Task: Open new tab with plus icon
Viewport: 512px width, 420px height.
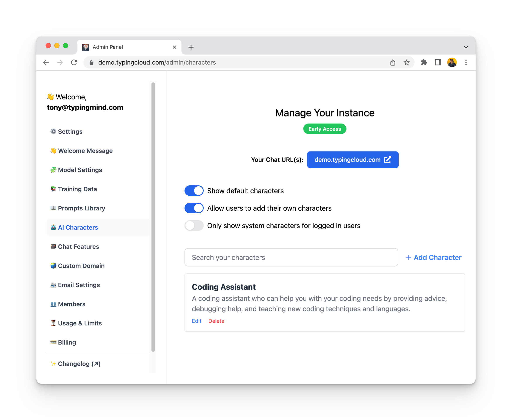Action: [x=191, y=47]
